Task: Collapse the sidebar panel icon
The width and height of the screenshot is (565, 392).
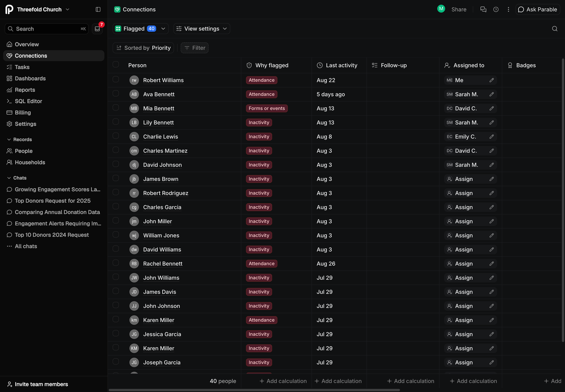Action: coord(98,9)
